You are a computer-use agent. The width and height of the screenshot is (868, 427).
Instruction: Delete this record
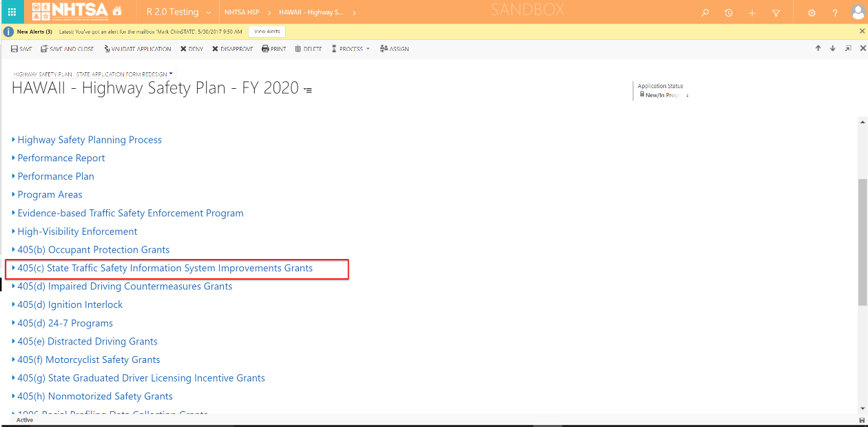[308, 49]
